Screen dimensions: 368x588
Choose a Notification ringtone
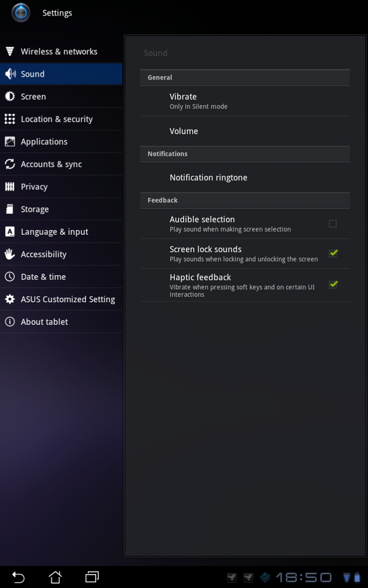[x=245, y=178]
